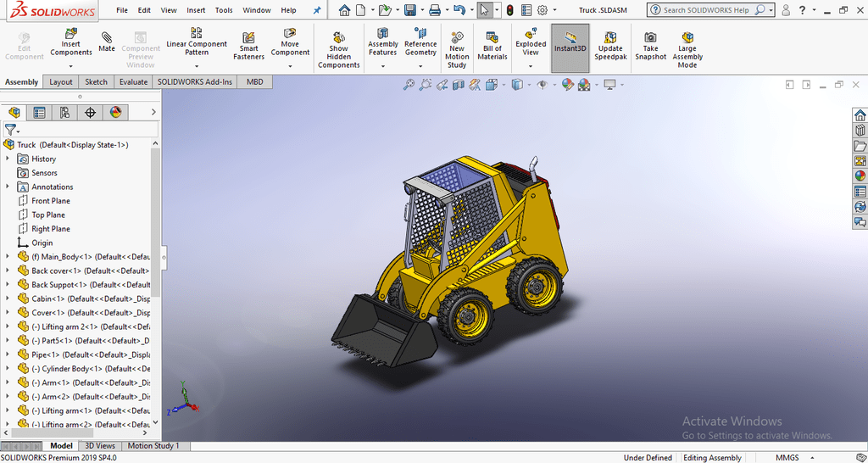Viewport: 868px width, 463px height.
Task: Open DisplayManager tab icon
Action: 115,113
